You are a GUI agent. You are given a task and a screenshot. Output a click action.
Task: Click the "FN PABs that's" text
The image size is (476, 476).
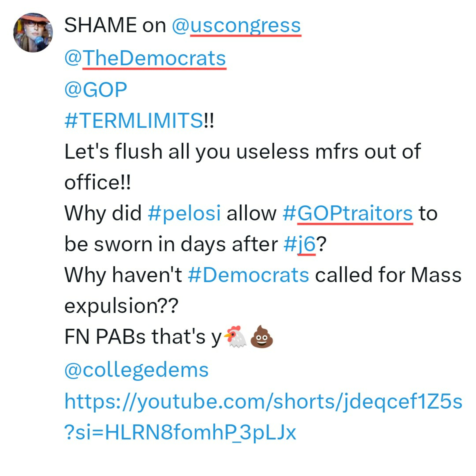click(135, 337)
